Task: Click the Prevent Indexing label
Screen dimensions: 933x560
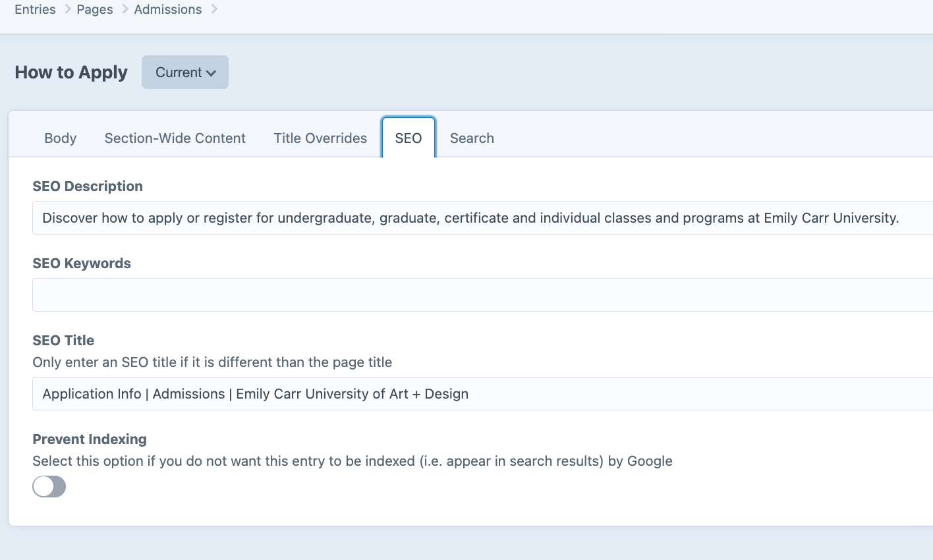Action: (90, 439)
